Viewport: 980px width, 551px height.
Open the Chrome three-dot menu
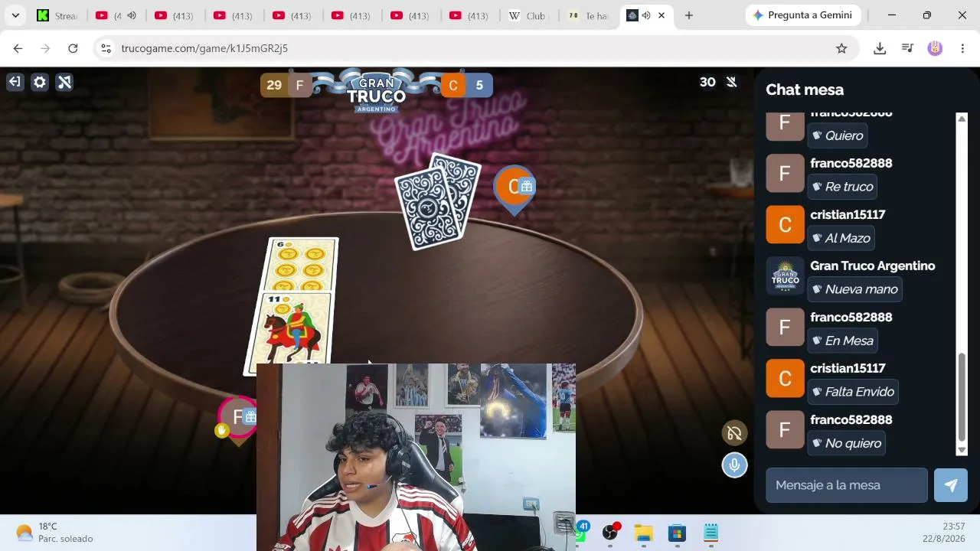(x=962, y=48)
